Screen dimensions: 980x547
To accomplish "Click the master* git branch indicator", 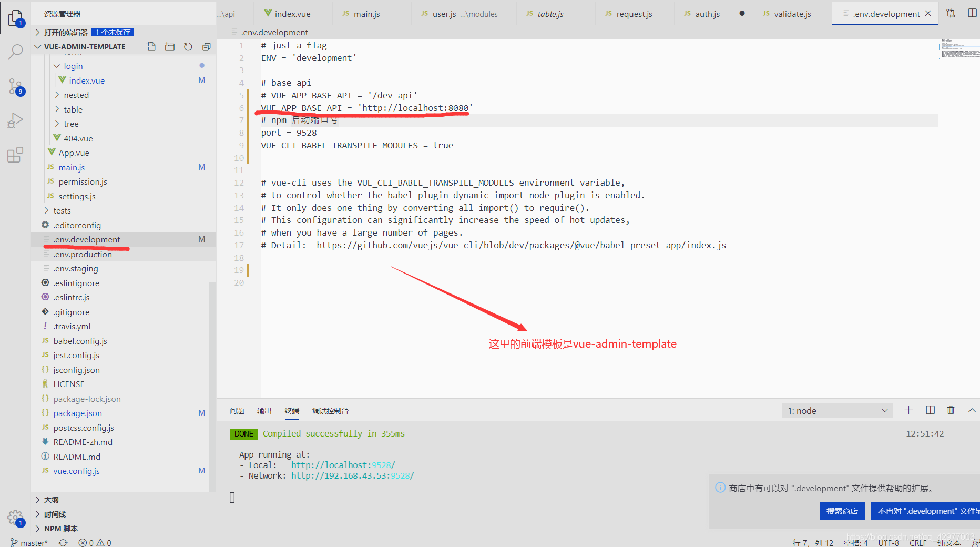I will click(29, 542).
